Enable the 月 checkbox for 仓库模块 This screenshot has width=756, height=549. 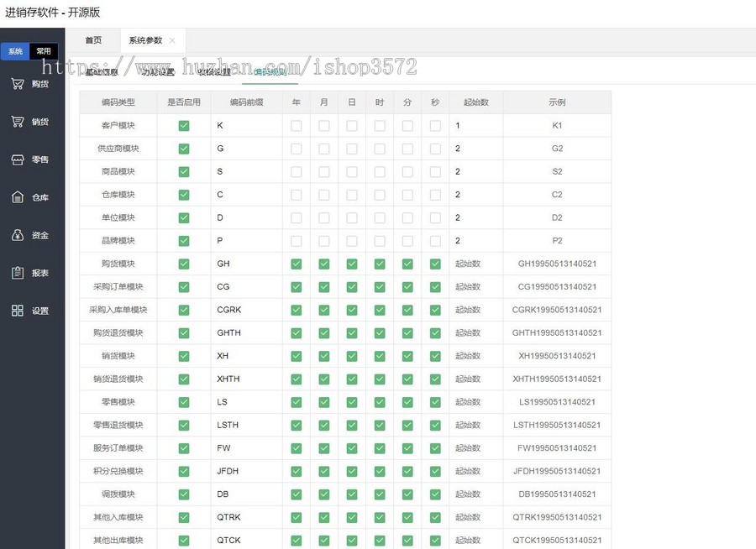tap(324, 195)
